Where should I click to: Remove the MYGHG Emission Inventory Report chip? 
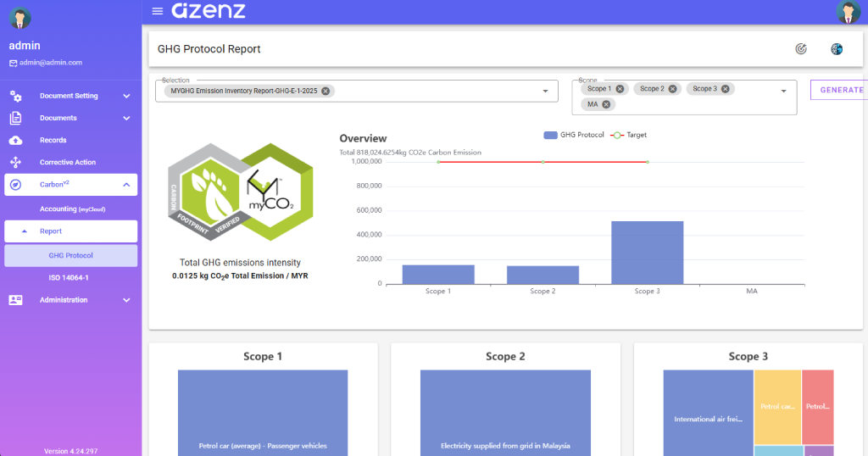point(325,91)
